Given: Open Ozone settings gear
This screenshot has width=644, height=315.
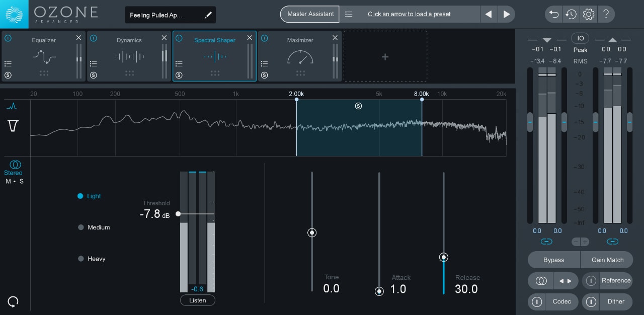Looking at the screenshot, I should pyautogui.click(x=588, y=14).
